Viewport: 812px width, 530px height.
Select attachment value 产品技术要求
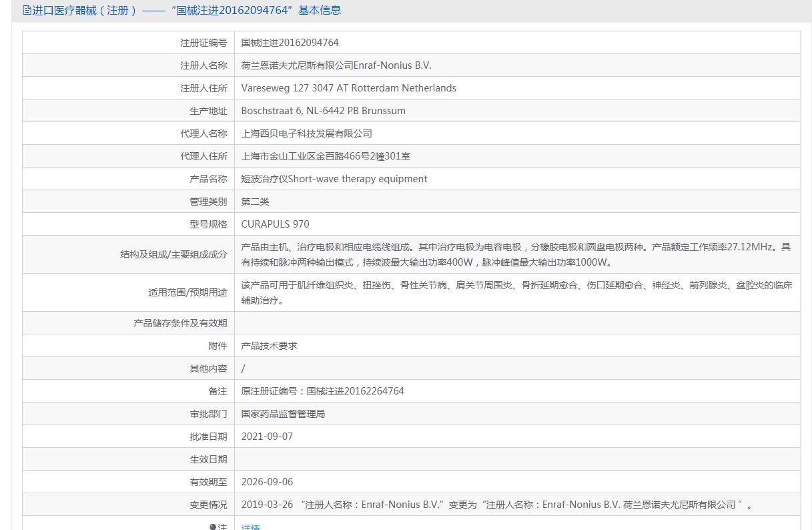pos(270,346)
